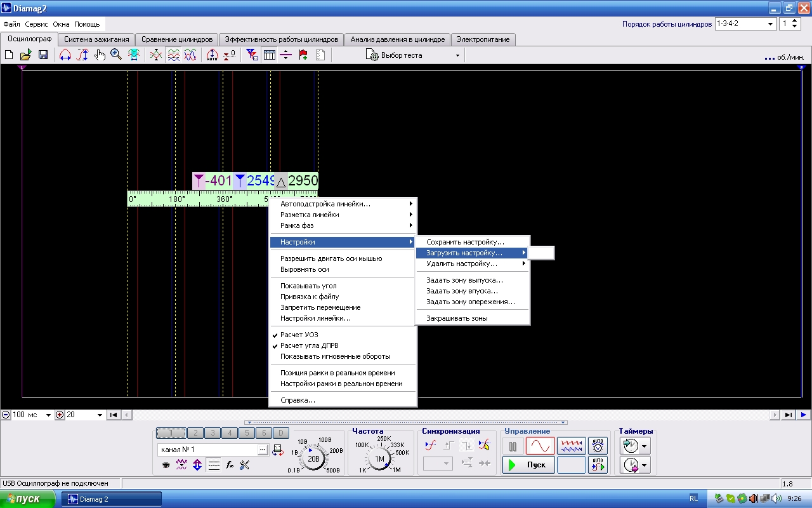The height and width of the screenshot is (508, 812).
Task: Click the marker filter toolbar icon
Action: [x=252, y=55]
